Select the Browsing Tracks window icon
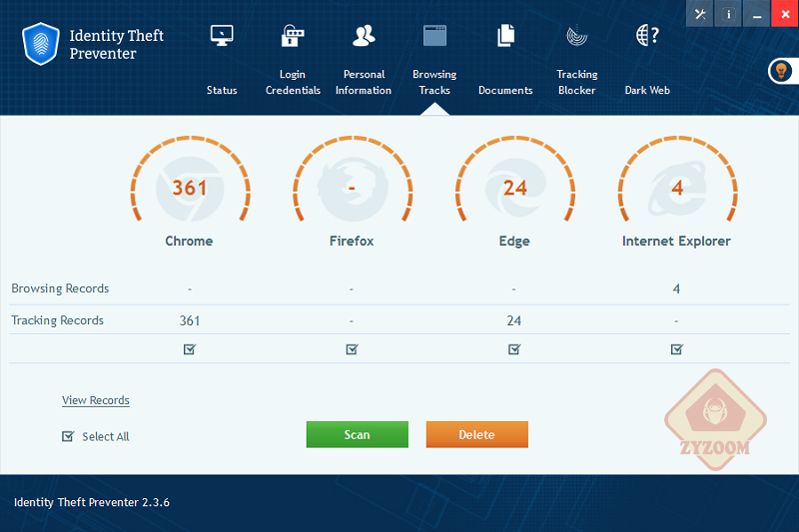799x532 pixels. coord(434,36)
